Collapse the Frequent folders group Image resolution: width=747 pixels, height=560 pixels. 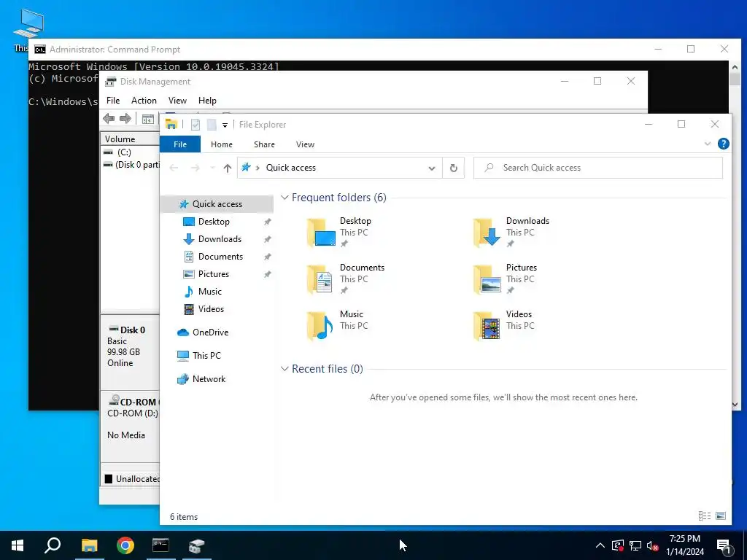[x=285, y=197]
